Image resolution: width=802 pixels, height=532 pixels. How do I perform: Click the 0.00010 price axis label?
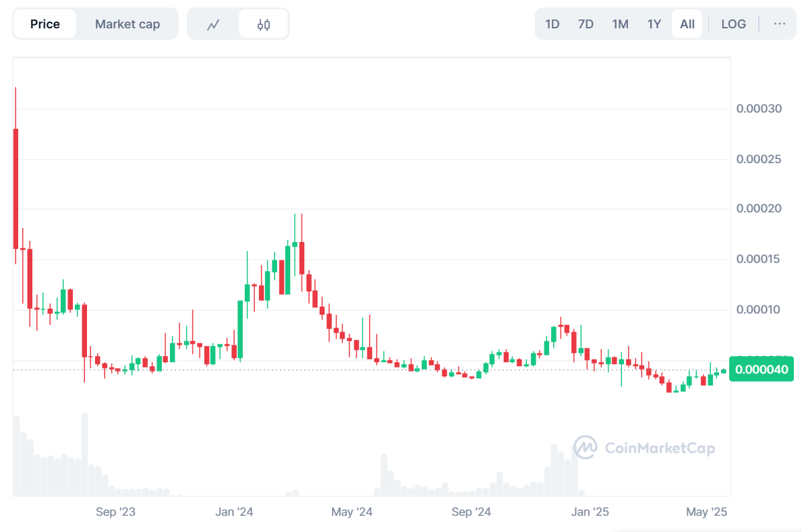tap(758, 310)
